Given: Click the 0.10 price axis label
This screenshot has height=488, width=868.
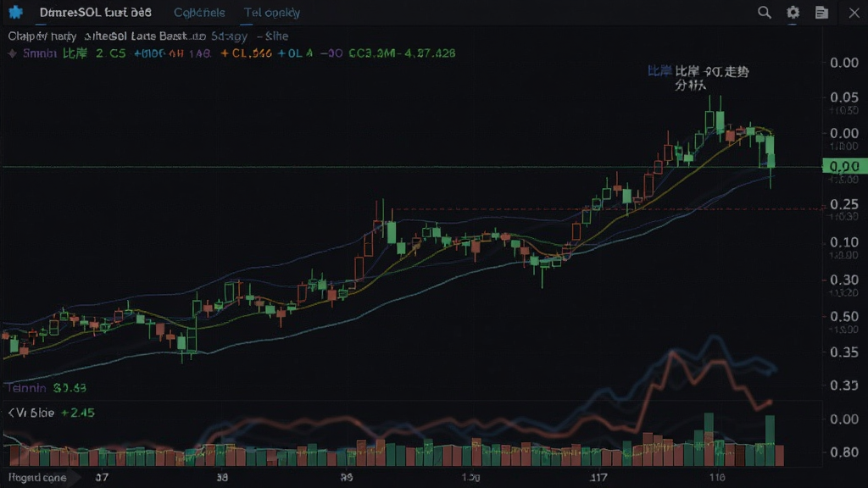Looking at the screenshot, I should point(844,241).
